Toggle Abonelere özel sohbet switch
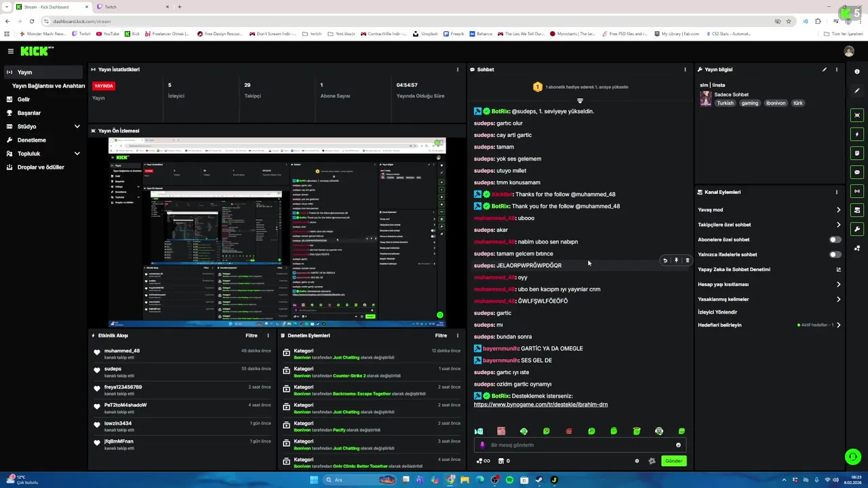Viewport: 868px width, 488px height. click(835, 239)
